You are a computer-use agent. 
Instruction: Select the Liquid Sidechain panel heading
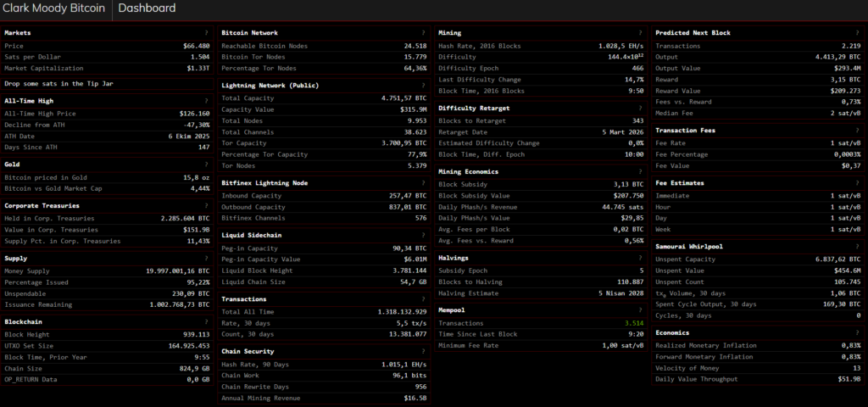[x=253, y=235]
